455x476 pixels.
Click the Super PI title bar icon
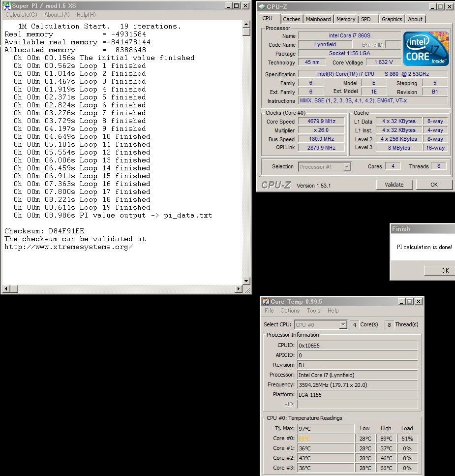point(7,5)
